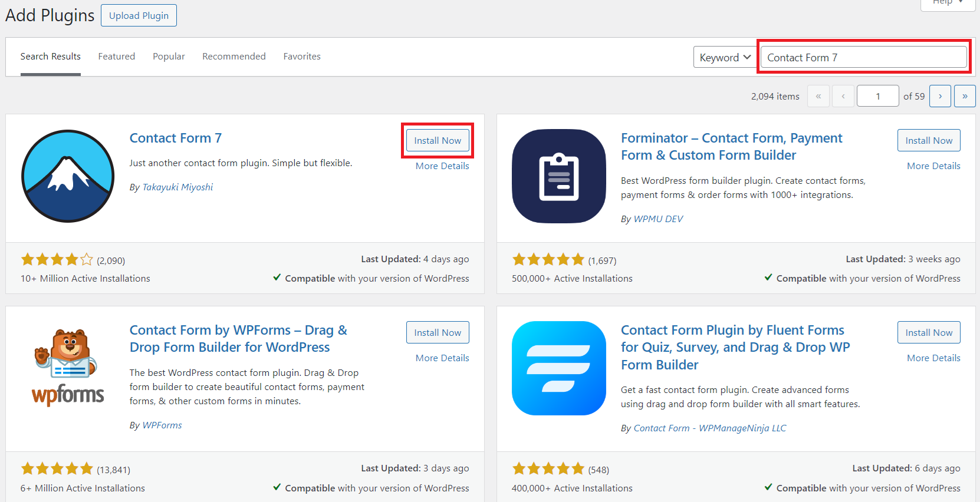The width and height of the screenshot is (980, 502).
Task: Install the Contact Form 7 plugin
Action: [438, 141]
